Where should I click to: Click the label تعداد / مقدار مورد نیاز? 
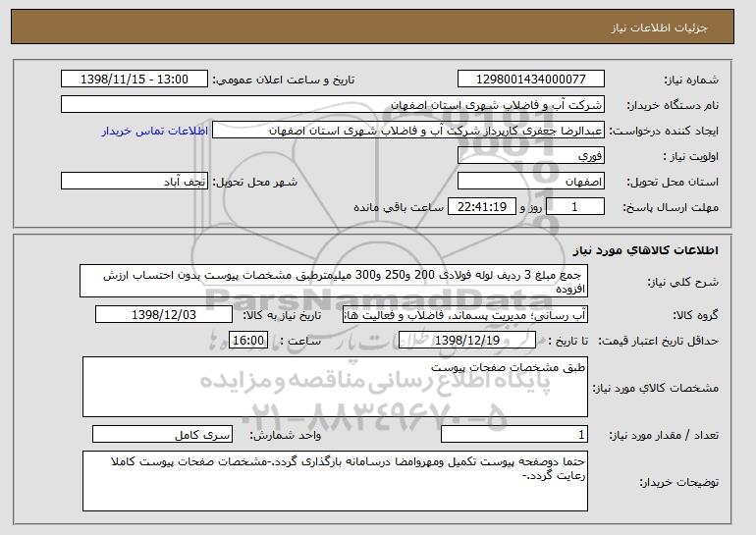click(664, 435)
